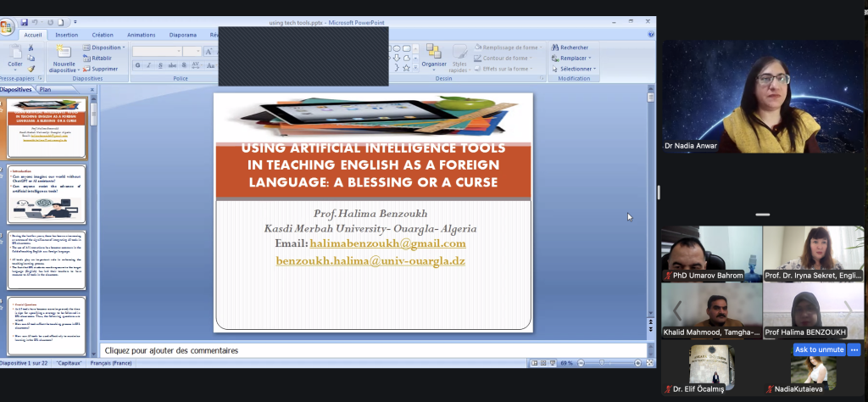Select the rounded rectangle shape
This screenshot has height=402, width=868.
tap(407, 48)
